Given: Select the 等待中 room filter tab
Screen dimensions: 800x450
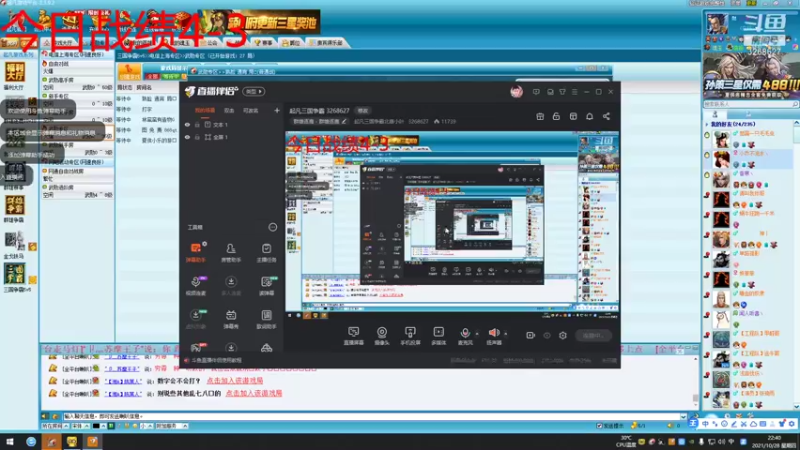Looking at the screenshot, I should click(x=169, y=77).
